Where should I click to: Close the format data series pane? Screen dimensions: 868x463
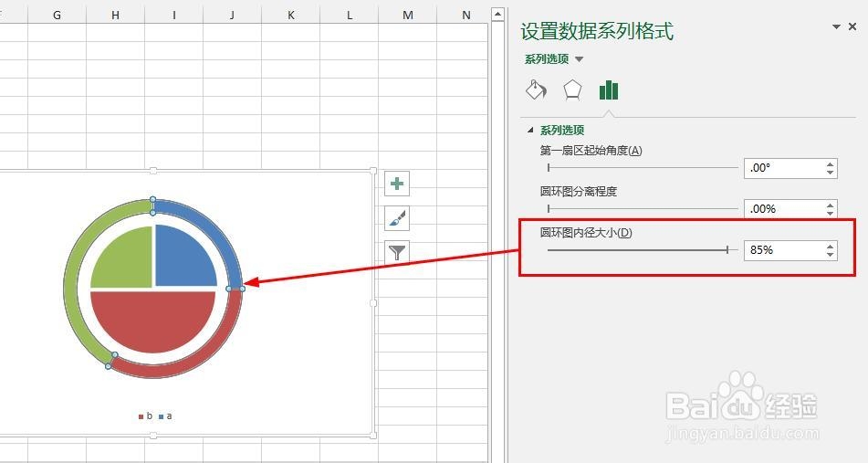[x=852, y=26]
